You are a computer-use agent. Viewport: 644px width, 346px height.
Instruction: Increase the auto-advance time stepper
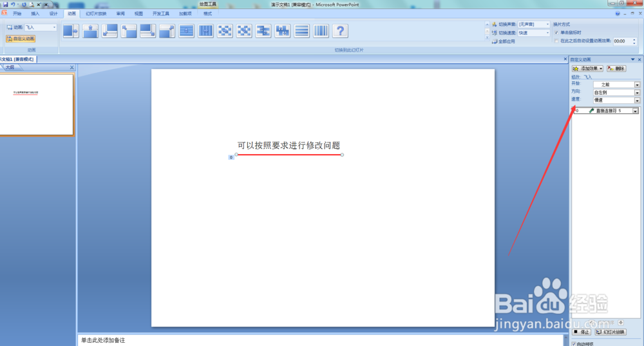pos(634,39)
